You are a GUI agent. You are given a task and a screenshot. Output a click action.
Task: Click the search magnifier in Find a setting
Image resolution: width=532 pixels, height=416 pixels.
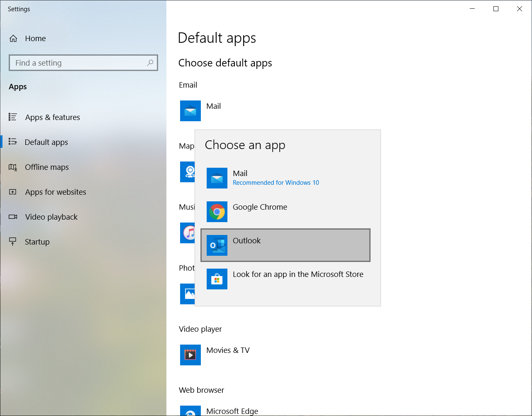coord(150,63)
